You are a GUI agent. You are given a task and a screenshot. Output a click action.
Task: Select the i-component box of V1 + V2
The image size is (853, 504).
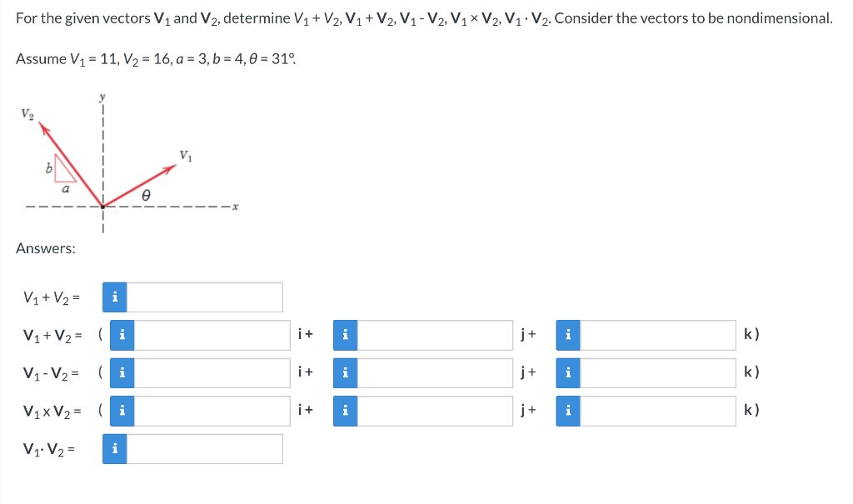point(212,334)
